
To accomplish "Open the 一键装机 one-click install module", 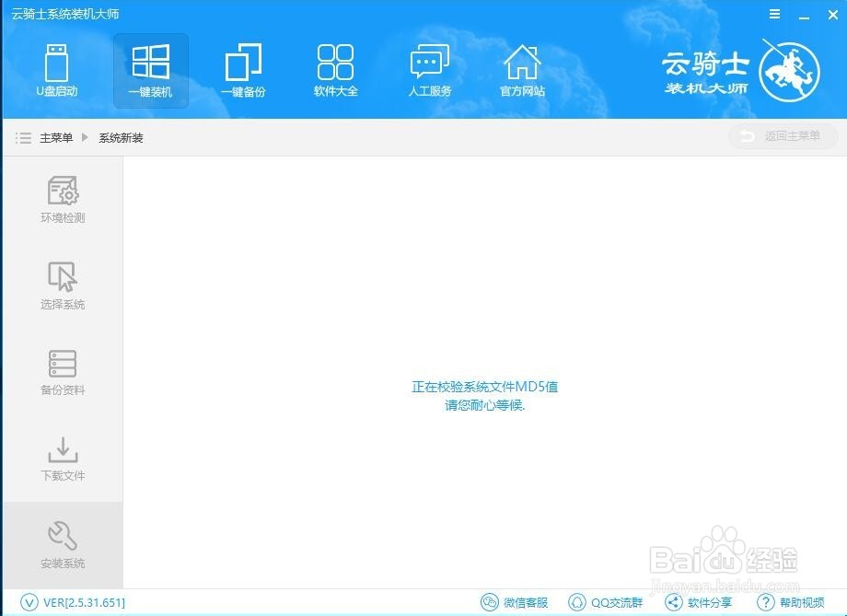I will [x=150, y=71].
